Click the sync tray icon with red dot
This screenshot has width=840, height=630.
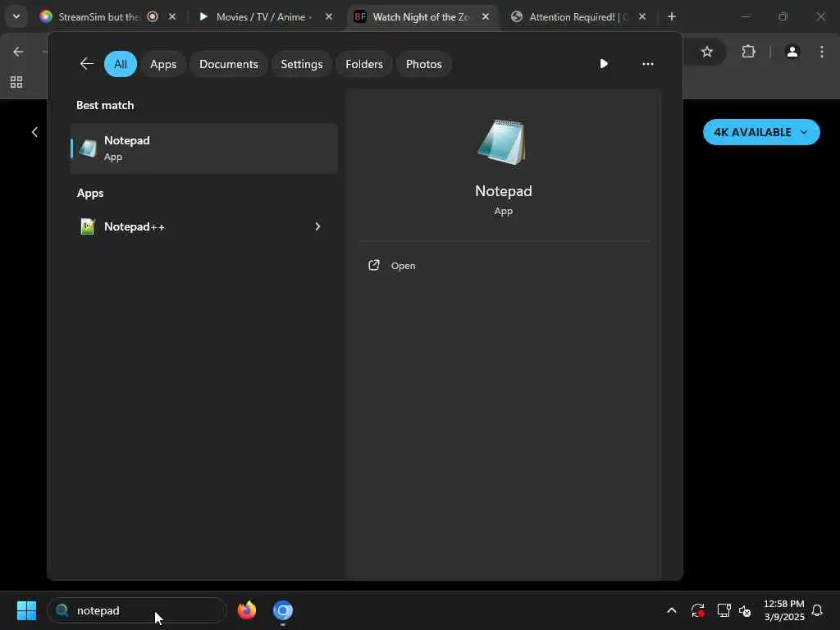697,610
